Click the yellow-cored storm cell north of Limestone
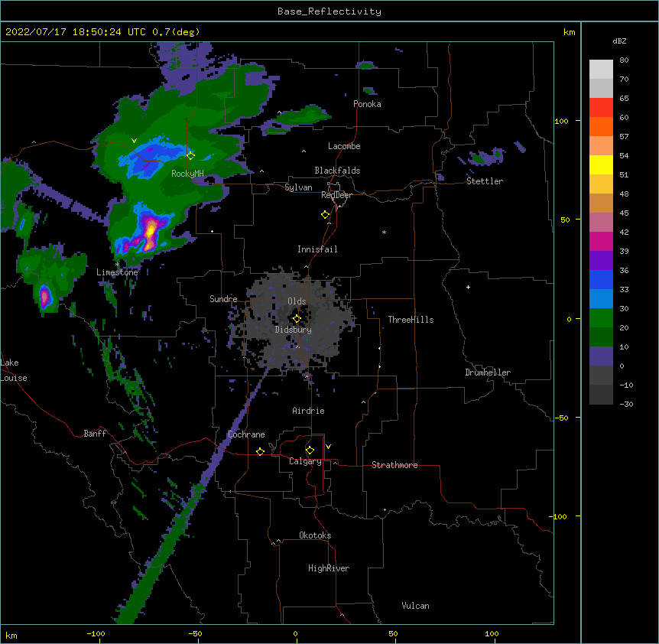 click(150, 231)
